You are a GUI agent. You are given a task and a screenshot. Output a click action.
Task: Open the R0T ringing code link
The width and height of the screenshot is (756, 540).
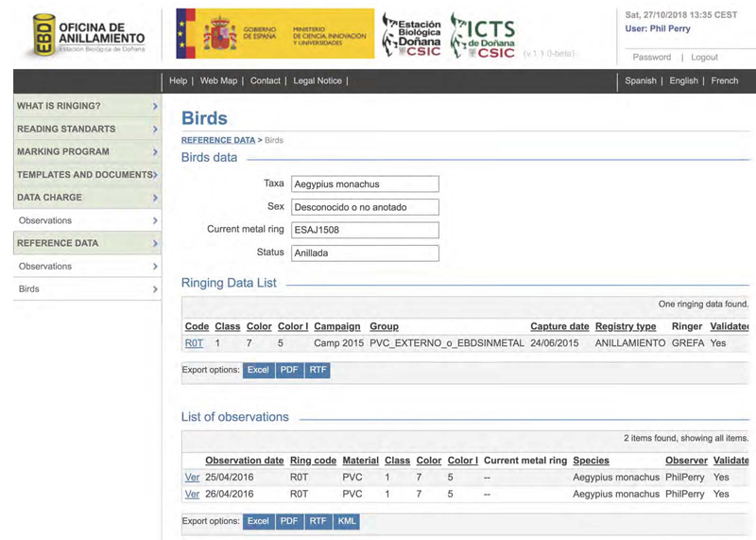[194, 343]
